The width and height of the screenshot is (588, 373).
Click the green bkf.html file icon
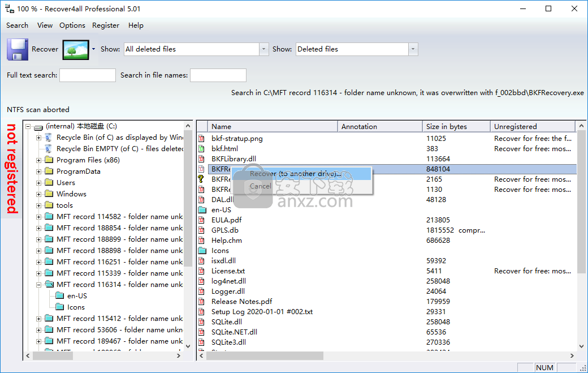(201, 149)
